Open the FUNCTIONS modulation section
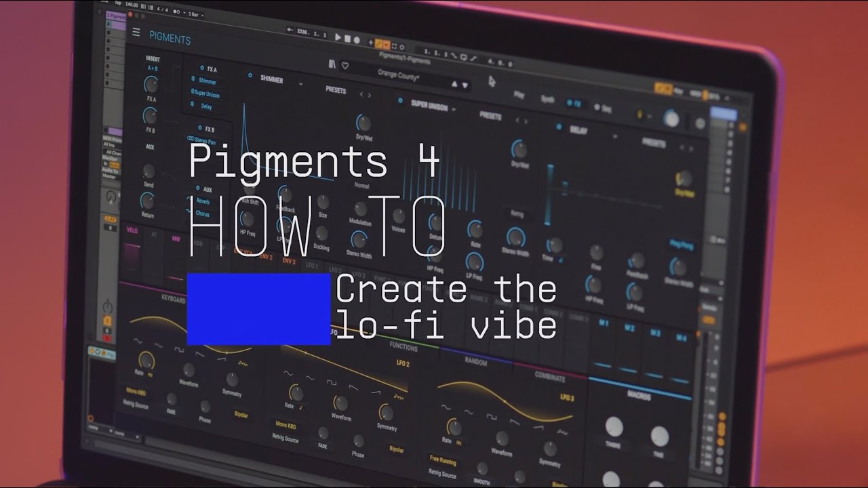868x488 pixels. pos(403,346)
